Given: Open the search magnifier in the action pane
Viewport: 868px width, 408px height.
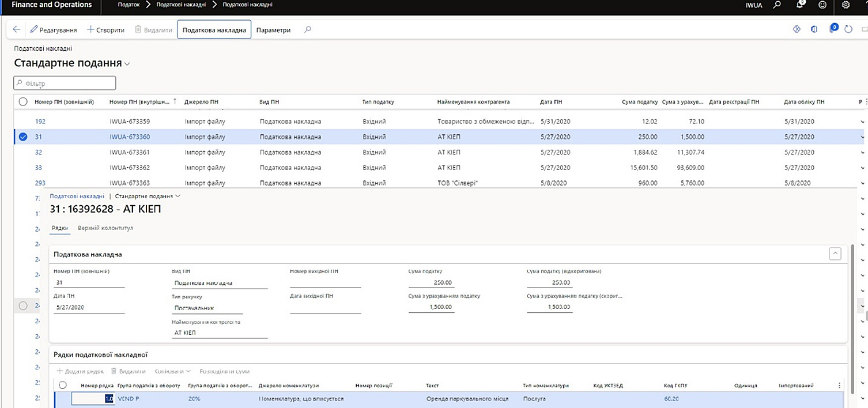Looking at the screenshot, I should pos(307,29).
